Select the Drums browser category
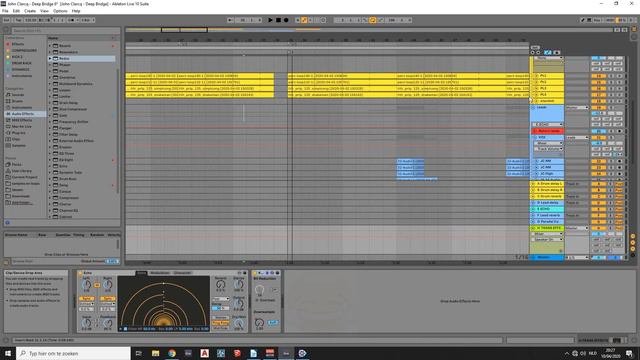Image resolution: width=640 pixels, height=360 pixels. tap(17, 101)
